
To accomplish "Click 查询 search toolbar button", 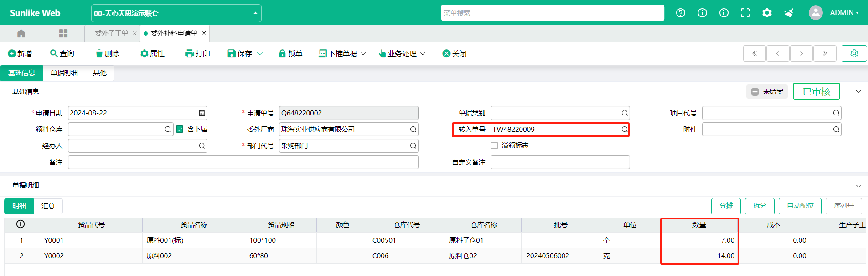I will [62, 53].
